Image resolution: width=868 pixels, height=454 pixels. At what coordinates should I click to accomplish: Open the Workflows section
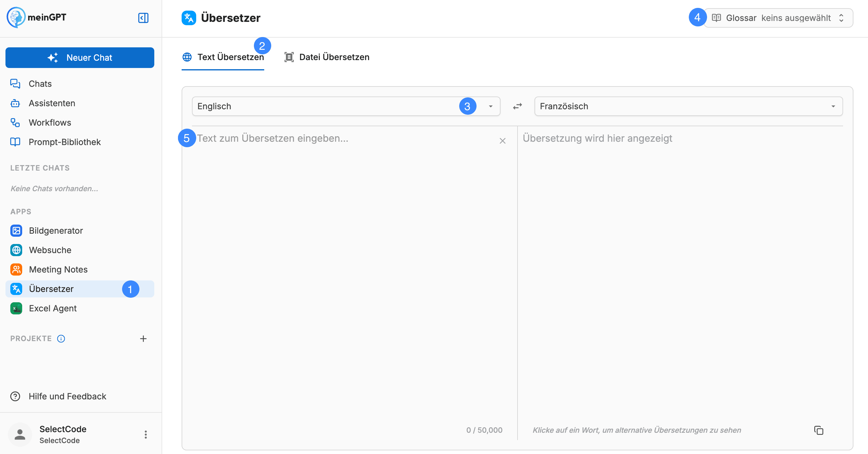click(x=50, y=122)
